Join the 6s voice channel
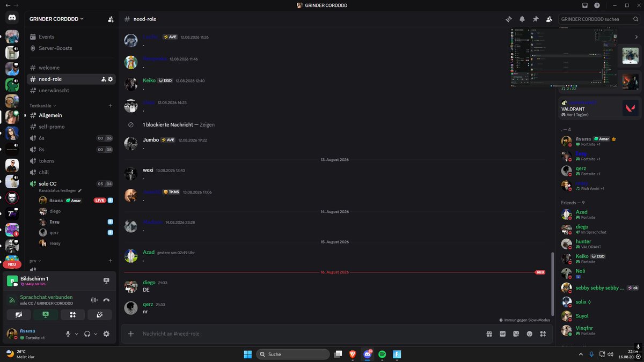Viewport: 644px width, 362px height. click(71, 138)
